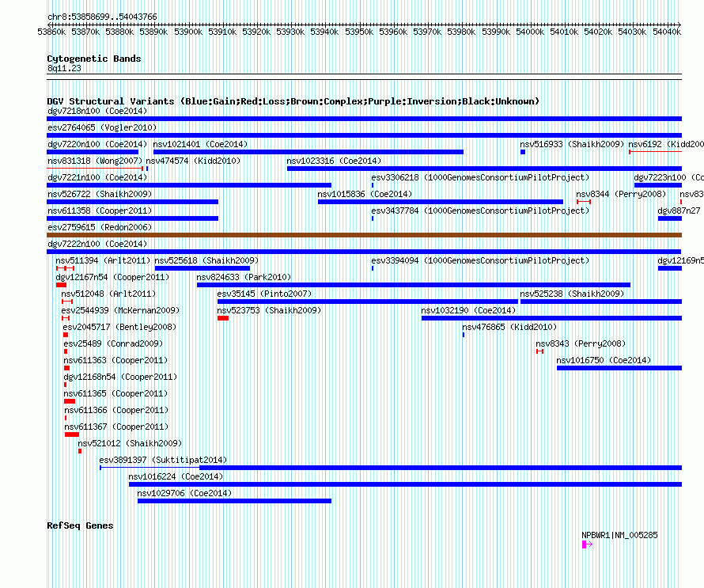Click the nsv8343 red bracket marker
Image resolution: width=704 pixels, height=588 pixels.
pos(539,351)
